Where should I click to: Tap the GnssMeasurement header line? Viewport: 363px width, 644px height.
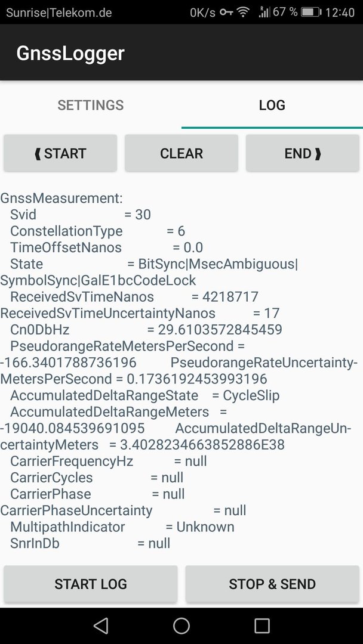pyautogui.click(x=61, y=199)
